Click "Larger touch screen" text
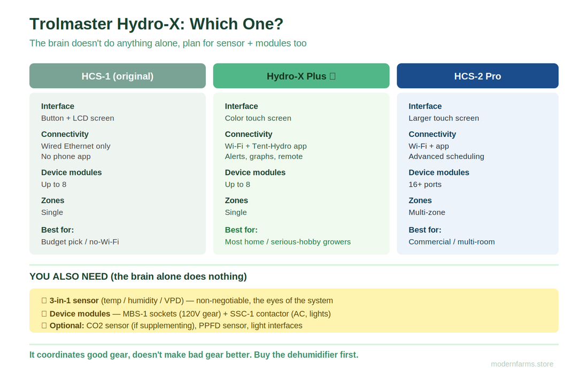 444,118
